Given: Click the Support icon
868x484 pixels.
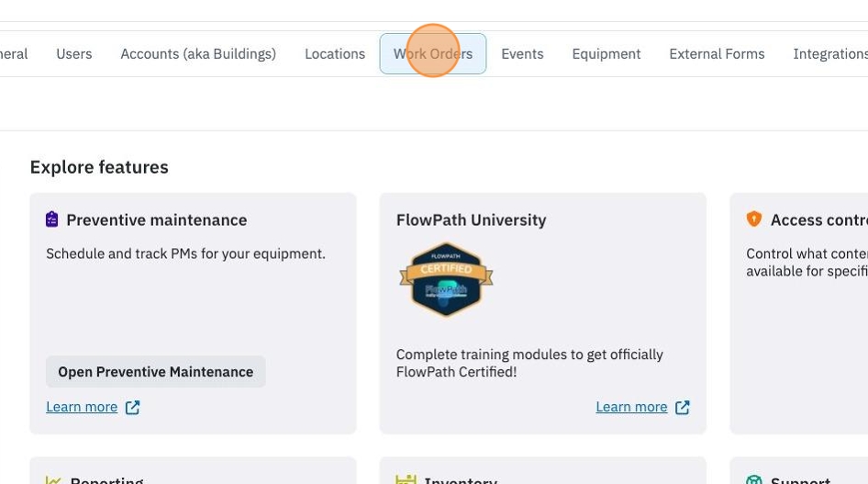Looking at the screenshot, I should [x=754, y=479].
